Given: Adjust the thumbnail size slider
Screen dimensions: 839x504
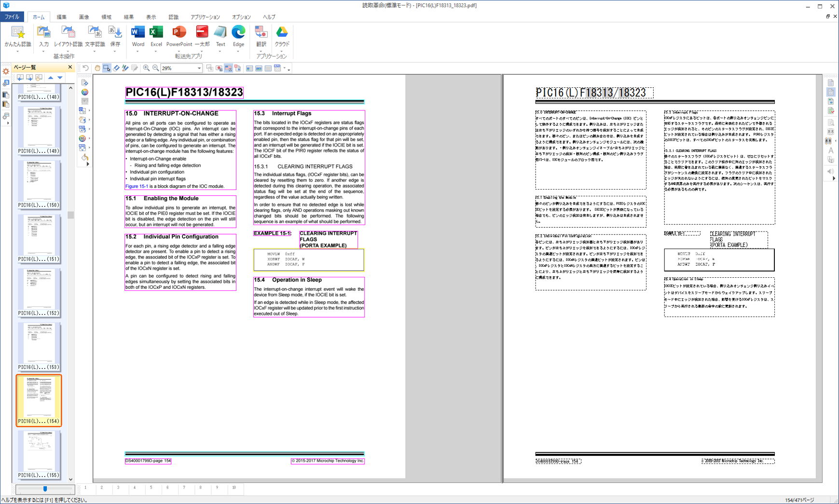Looking at the screenshot, I should click(45, 489).
